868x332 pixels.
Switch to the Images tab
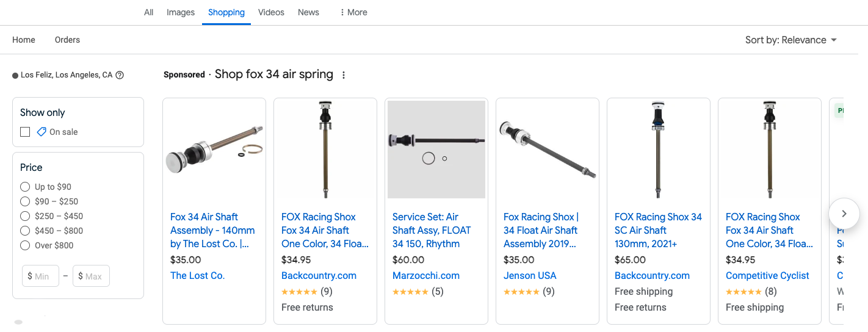coord(181,12)
